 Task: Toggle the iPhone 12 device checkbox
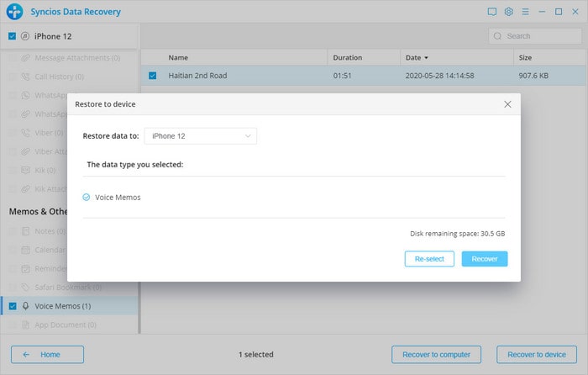pos(12,36)
